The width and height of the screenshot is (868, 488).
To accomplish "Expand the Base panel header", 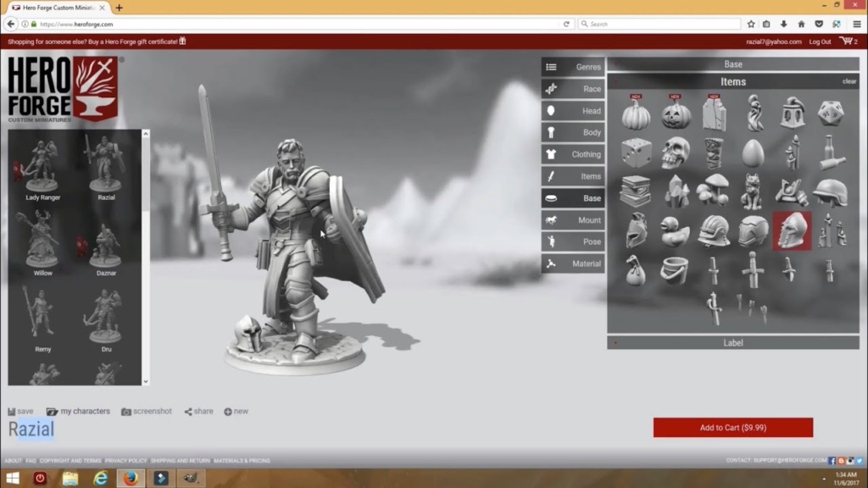I will (733, 64).
